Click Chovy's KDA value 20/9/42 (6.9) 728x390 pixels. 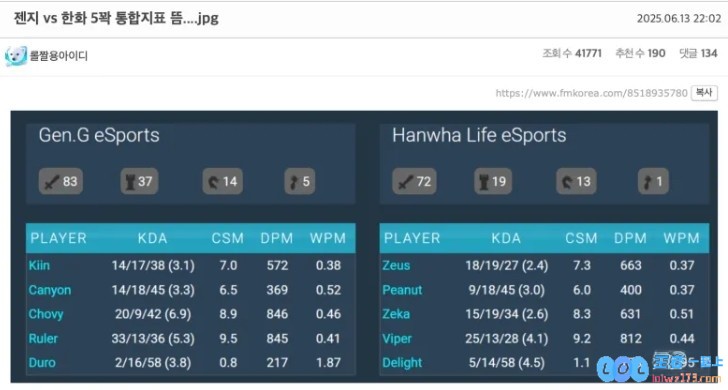coord(153,314)
